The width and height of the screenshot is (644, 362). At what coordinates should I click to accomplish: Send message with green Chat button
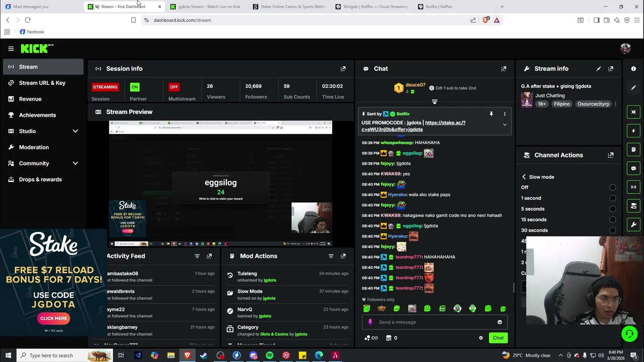pos(498,338)
